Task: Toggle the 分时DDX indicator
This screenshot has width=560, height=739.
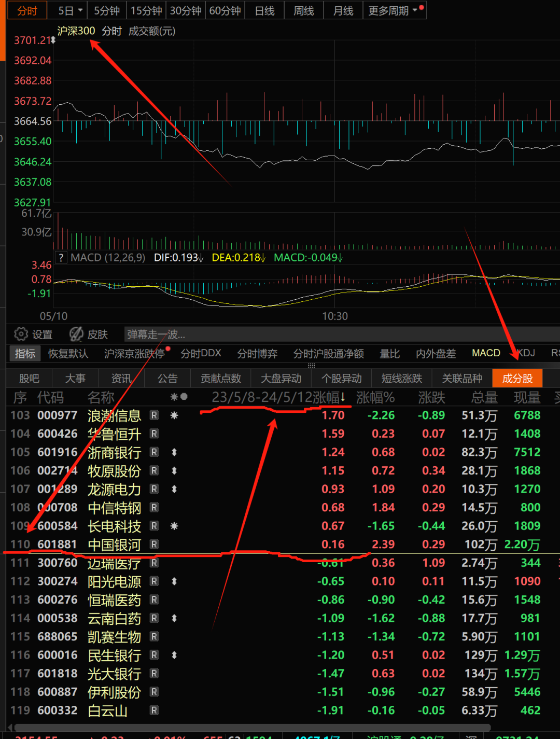Action: click(x=201, y=354)
